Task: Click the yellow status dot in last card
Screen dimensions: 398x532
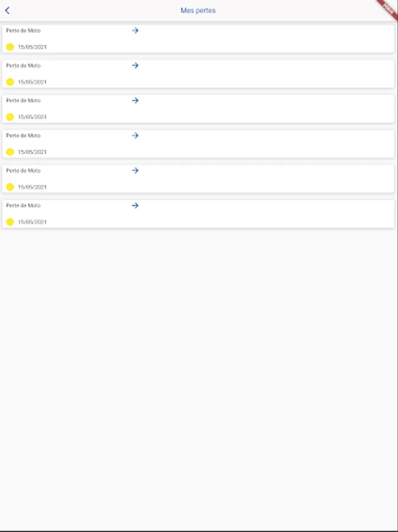Action: point(10,222)
